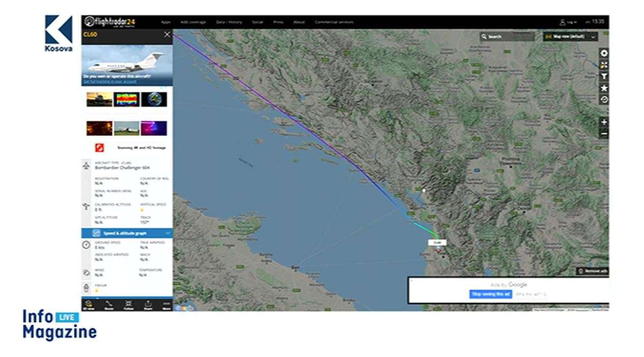Open the Map view (default) dropdown
Screen dimensions: 644x357
coord(570,37)
